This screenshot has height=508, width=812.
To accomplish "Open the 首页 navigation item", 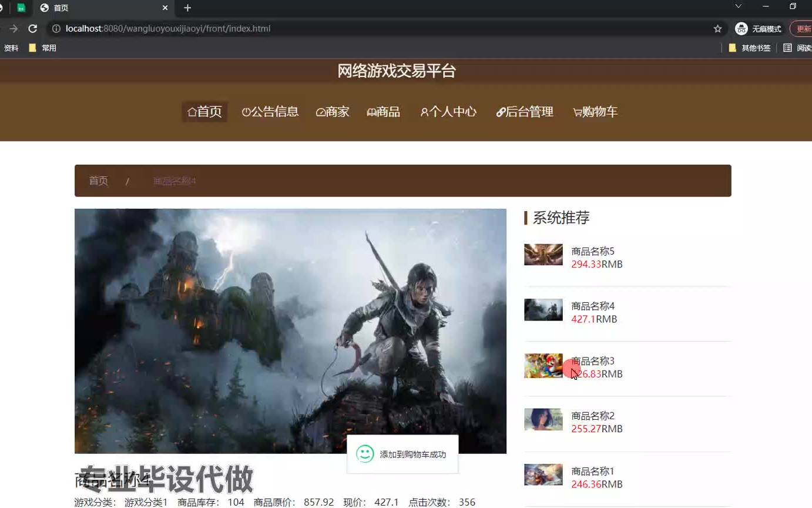I will [x=204, y=112].
